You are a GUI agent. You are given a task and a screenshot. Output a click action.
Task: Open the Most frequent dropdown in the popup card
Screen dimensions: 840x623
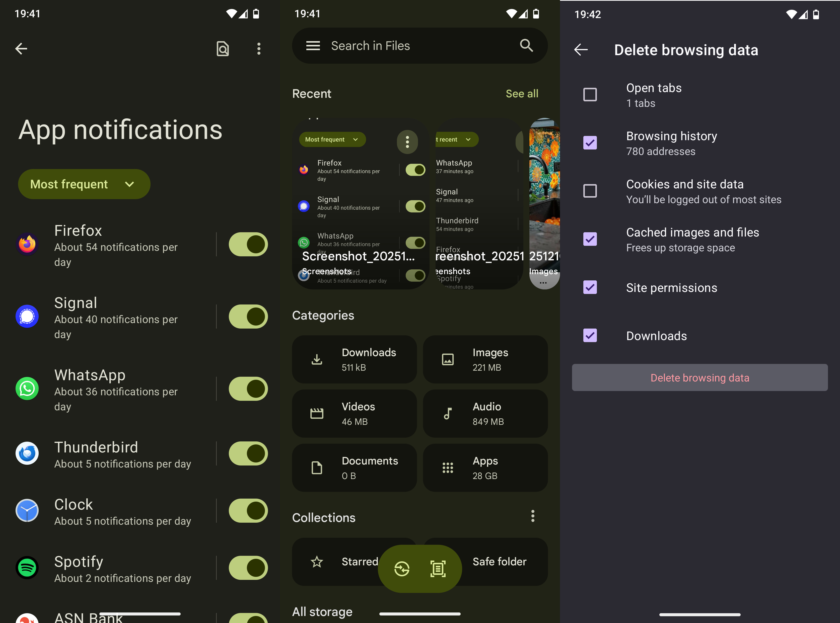332,139
